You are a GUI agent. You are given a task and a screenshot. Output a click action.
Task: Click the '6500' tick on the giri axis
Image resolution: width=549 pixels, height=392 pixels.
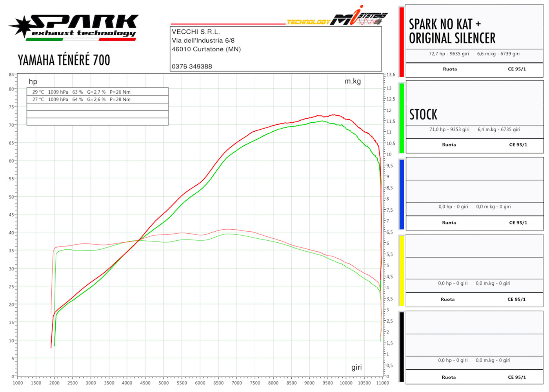[x=218, y=383]
